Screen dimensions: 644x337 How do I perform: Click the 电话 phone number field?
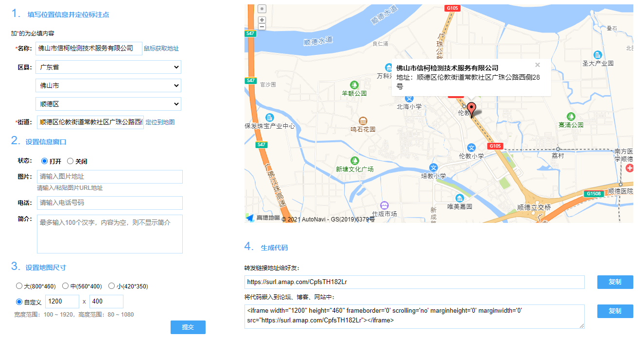coord(110,203)
